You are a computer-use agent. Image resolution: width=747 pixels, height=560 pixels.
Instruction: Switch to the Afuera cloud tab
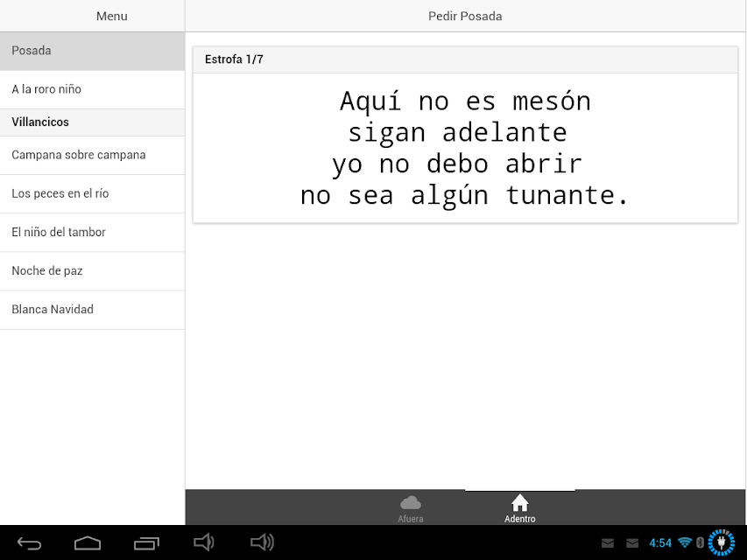(410, 508)
